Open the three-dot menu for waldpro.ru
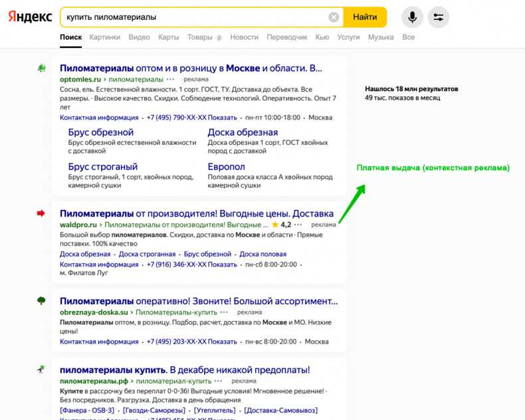 tap(298, 225)
